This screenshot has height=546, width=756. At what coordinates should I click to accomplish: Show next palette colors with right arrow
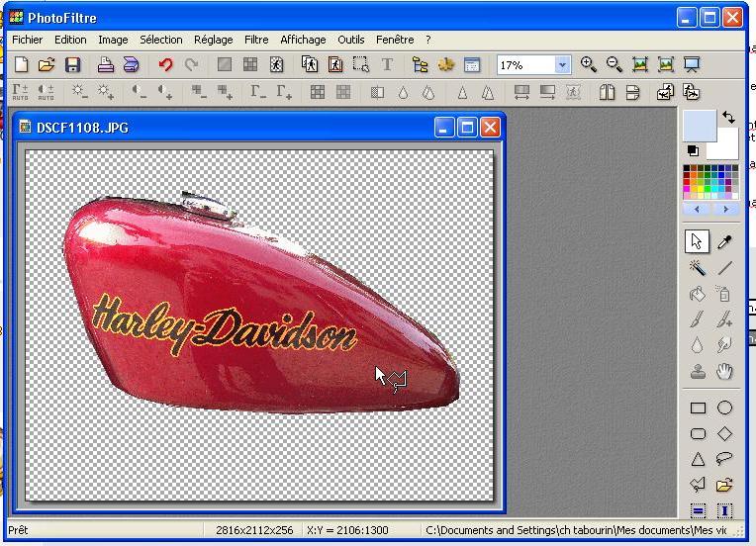725,209
